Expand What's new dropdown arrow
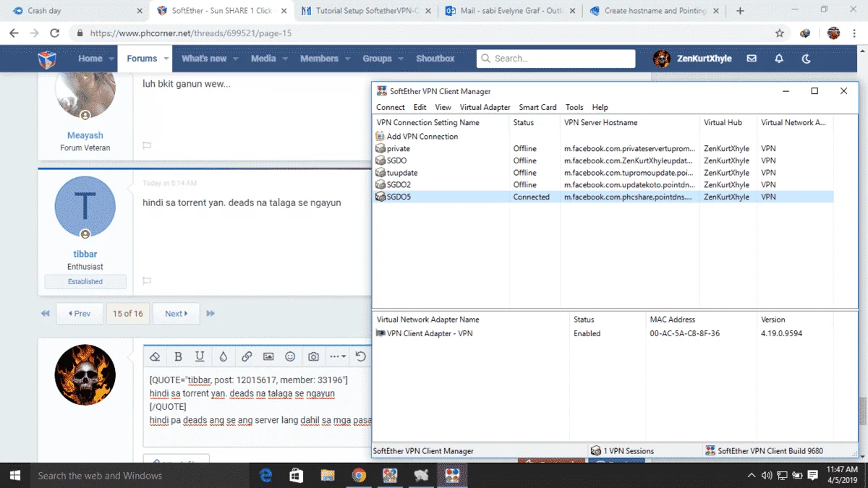 tap(235, 59)
